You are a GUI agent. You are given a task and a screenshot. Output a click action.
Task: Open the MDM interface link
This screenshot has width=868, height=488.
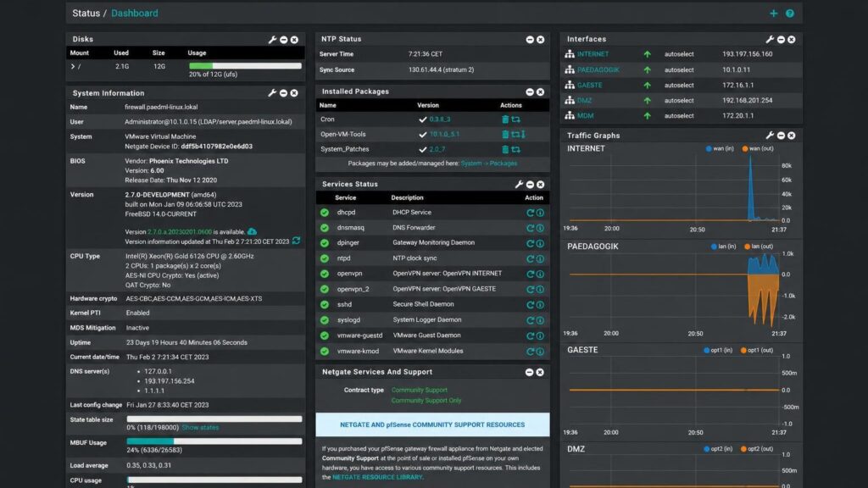[585, 116]
